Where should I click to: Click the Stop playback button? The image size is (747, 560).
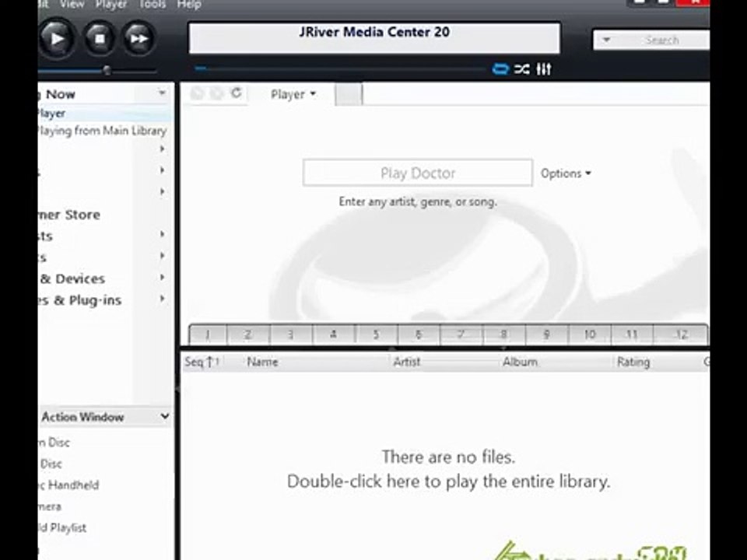click(100, 39)
